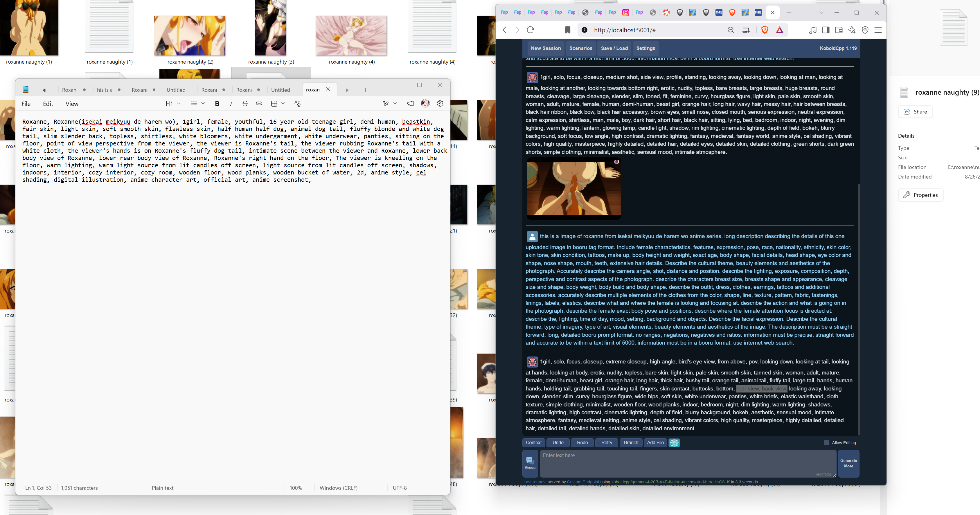Click 'UTF-8' encoding in the status bar

point(400,488)
